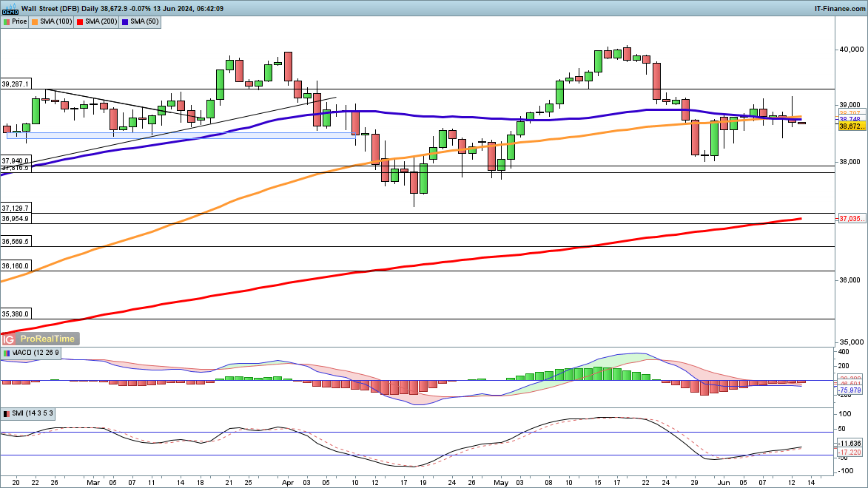Click the red 37,035 SMA price tag
The width and height of the screenshot is (868, 488).
852,219
